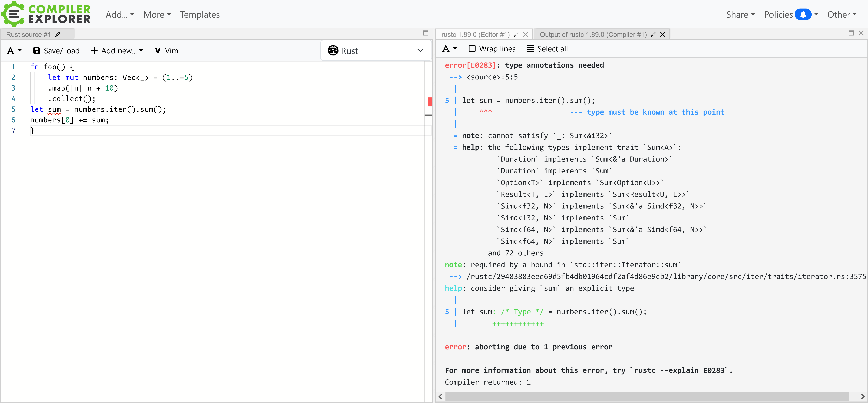Close the Output of rustc tab
The width and height of the screenshot is (868, 403).
(662, 34)
